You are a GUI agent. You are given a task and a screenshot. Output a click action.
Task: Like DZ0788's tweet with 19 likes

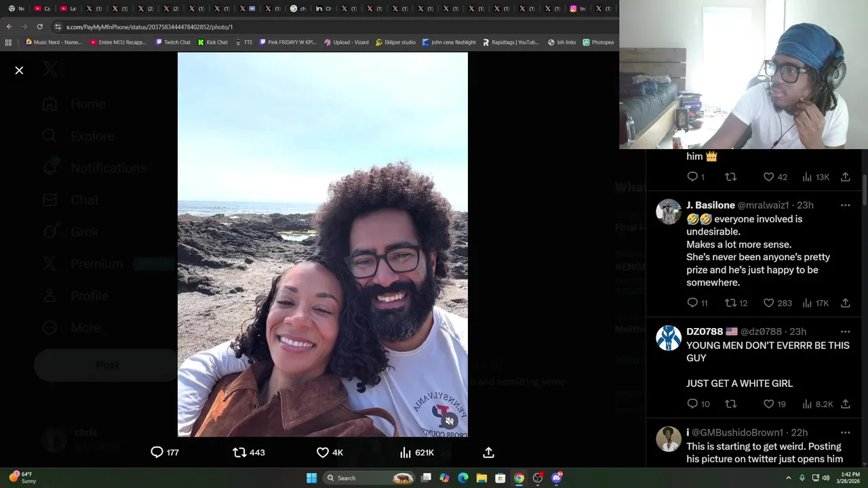[x=774, y=404]
